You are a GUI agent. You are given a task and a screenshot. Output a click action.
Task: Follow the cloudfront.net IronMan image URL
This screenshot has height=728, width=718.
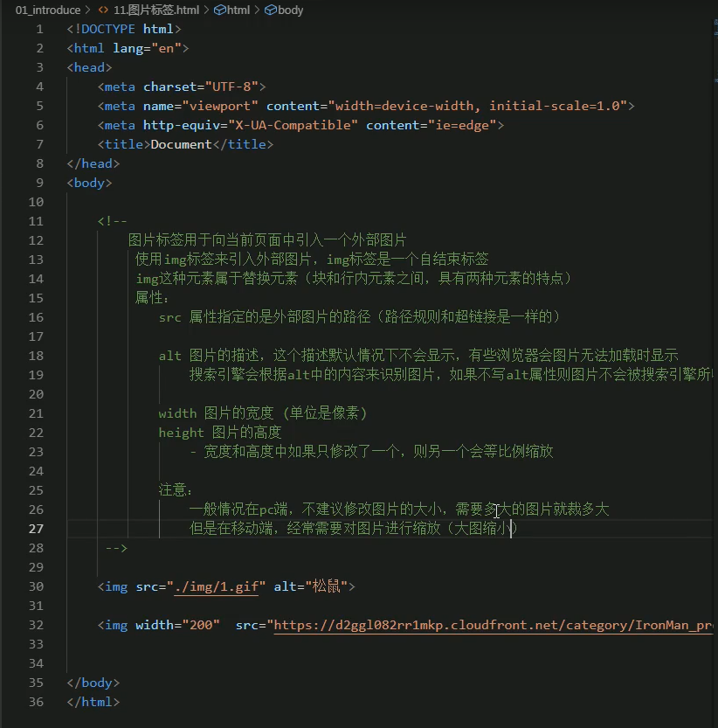[493, 625]
